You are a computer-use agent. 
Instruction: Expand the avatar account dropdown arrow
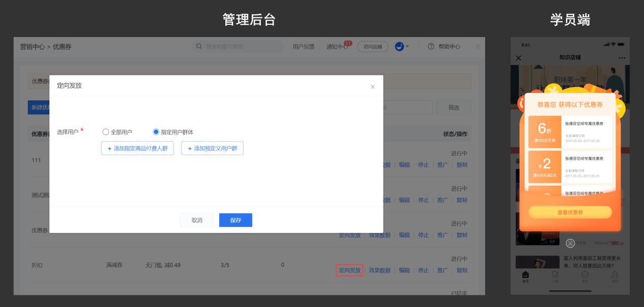pos(407,47)
